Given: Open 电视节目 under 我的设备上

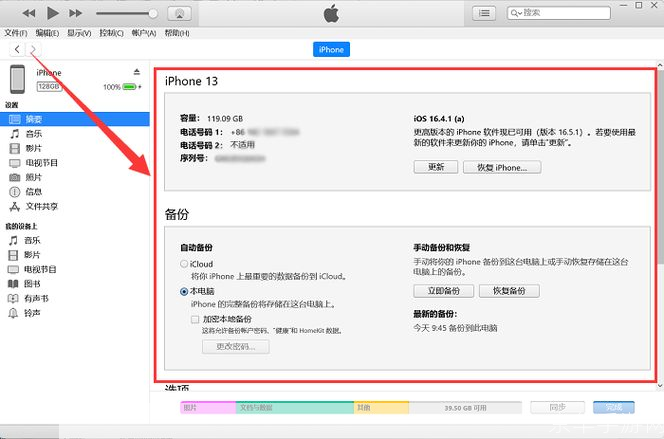Looking at the screenshot, I should 40,269.
